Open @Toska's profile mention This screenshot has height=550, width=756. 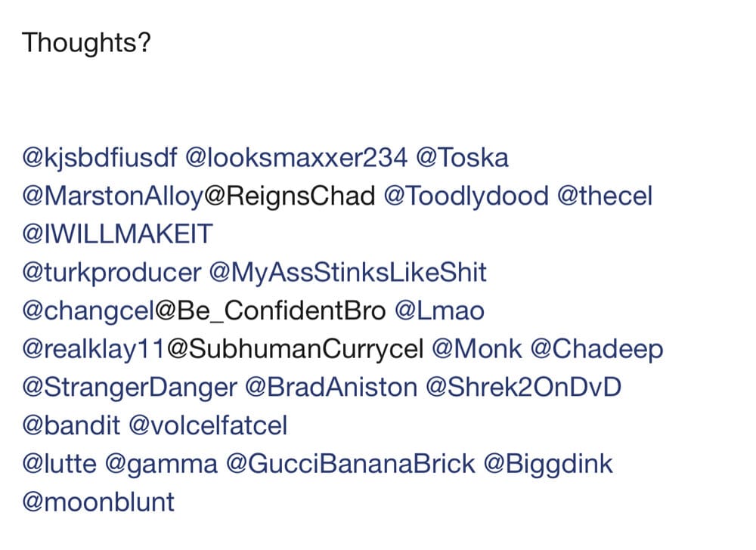(463, 158)
